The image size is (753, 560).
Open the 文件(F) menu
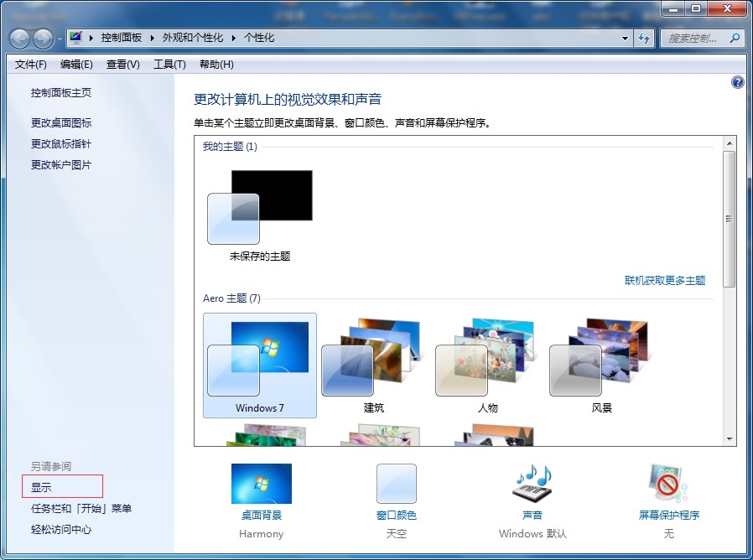[x=31, y=65]
